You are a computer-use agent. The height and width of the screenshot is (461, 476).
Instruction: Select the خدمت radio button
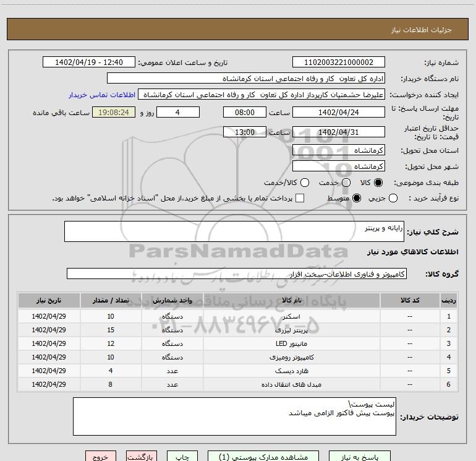click(346, 183)
